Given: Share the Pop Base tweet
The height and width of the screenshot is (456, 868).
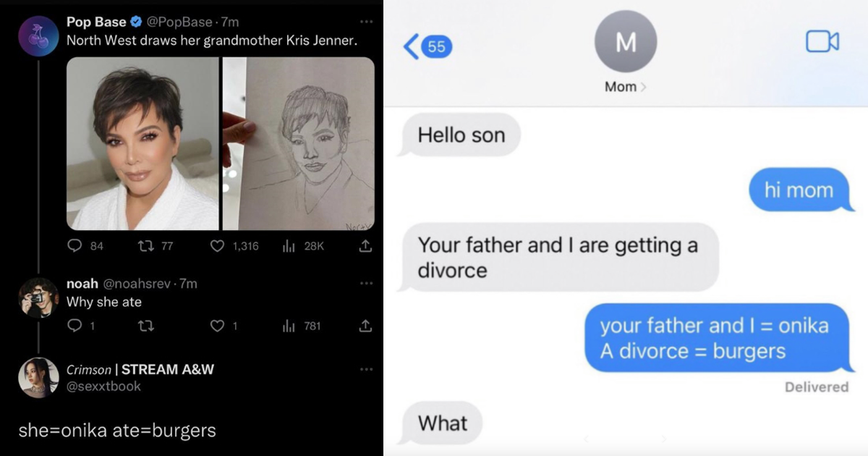Looking at the screenshot, I should pos(365,246).
